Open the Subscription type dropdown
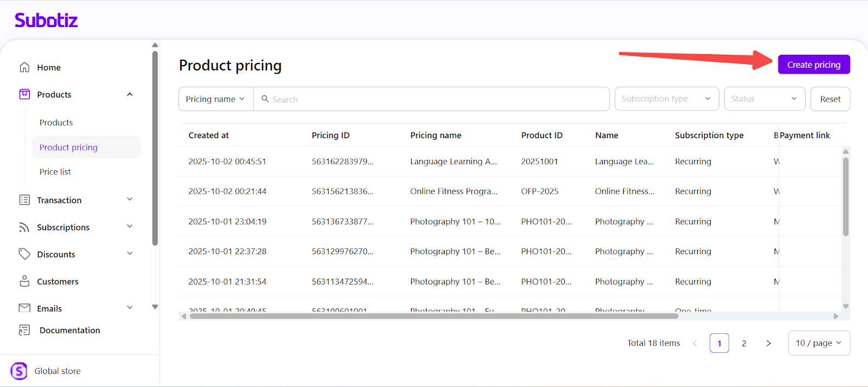Viewport: 868px width, 387px height. coord(666,99)
